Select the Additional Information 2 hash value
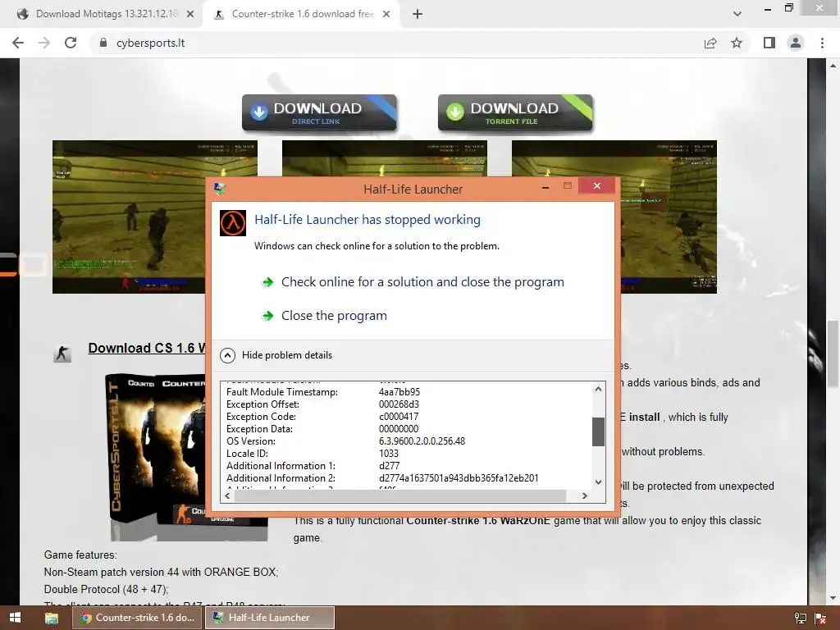840x630 pixels. (459, 478)
